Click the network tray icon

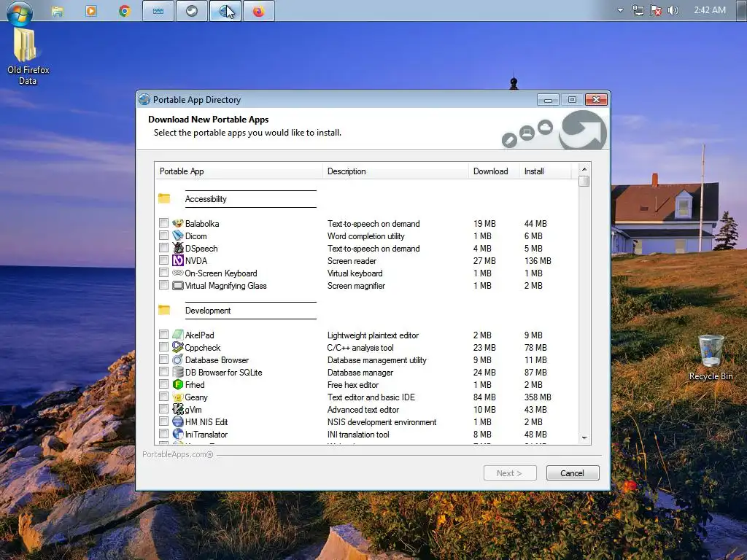coord(638,10)
